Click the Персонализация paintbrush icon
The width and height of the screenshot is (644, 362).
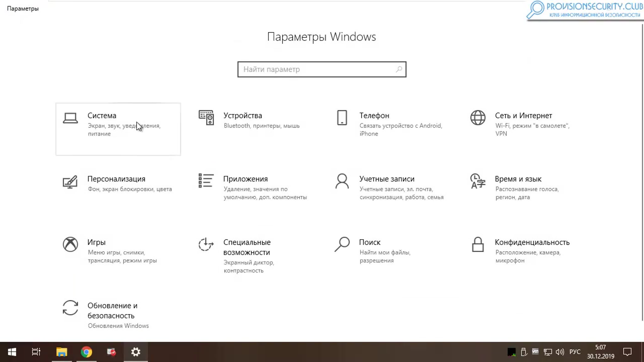pyautogui.click(x=70, y=182)
